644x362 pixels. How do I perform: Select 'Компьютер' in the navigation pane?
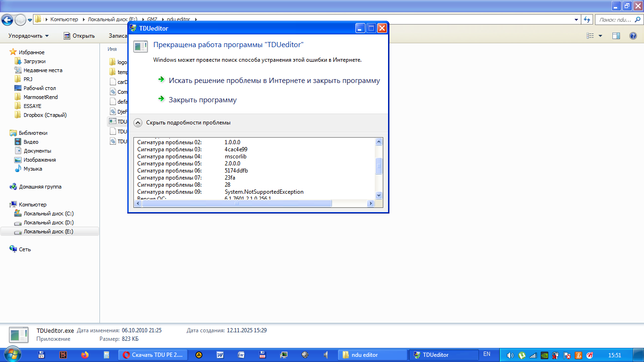(33, 205)
